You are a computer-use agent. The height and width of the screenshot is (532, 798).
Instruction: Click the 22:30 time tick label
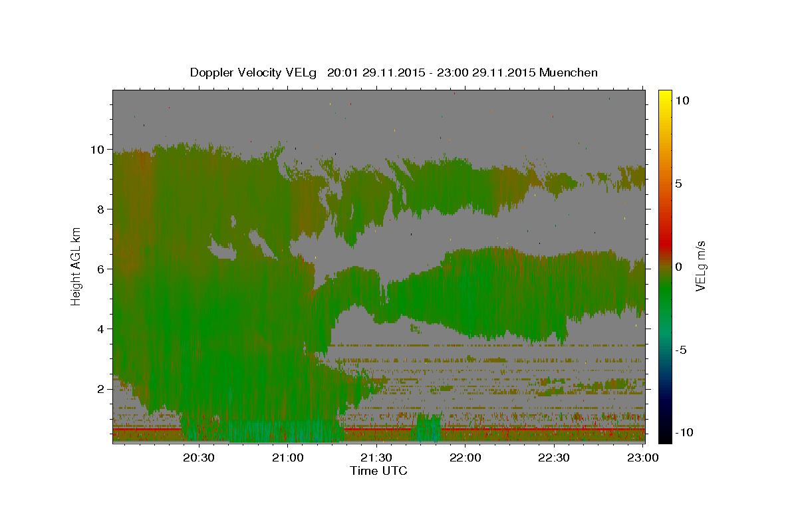click(x=554, y=458)
